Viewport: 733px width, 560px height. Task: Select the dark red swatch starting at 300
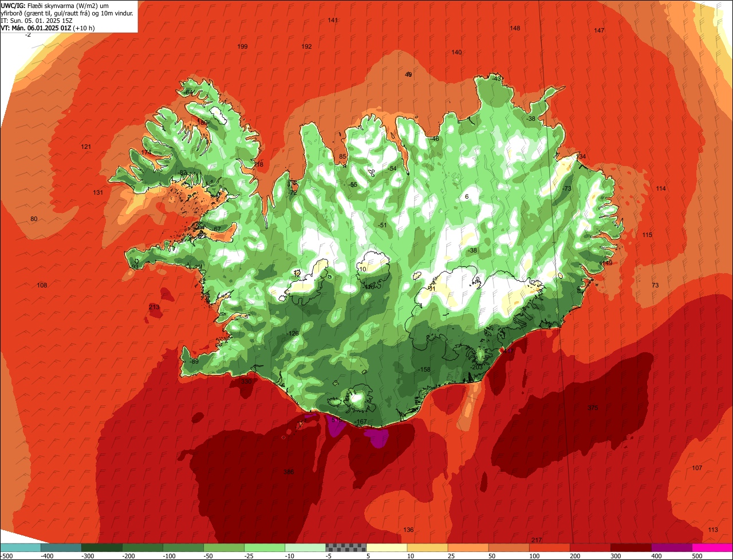click(630, 547)
